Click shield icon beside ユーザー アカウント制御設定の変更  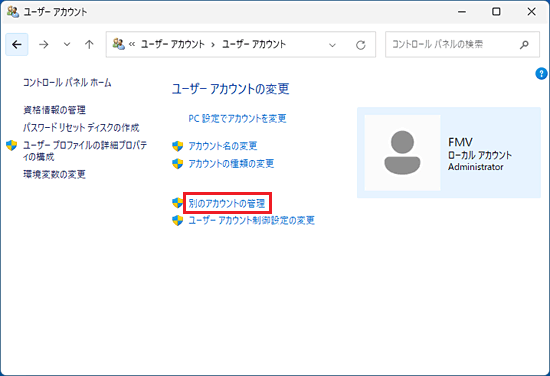click(x=178, y=220)
